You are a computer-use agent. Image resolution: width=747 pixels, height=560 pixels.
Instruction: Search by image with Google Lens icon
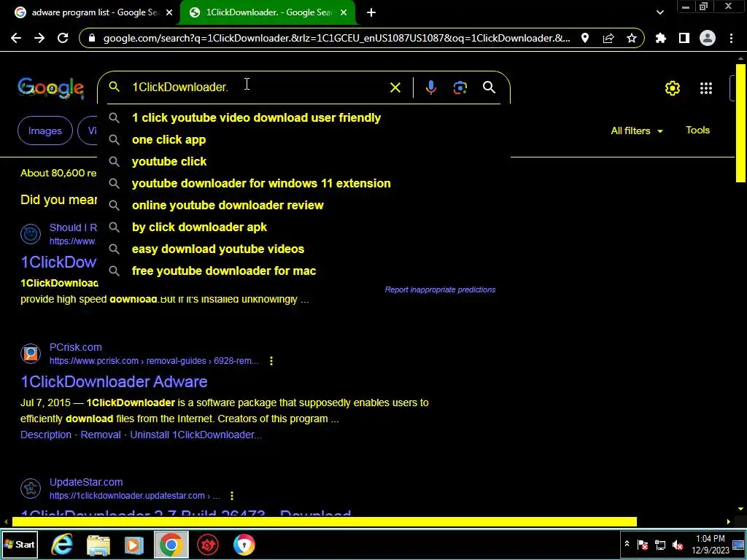click(460, 87)
